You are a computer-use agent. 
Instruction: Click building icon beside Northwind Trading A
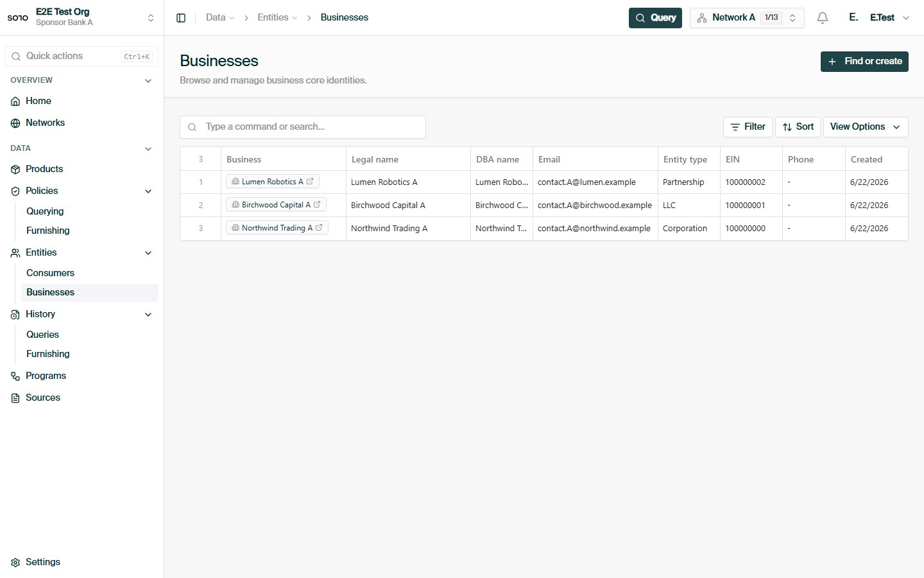235,228
